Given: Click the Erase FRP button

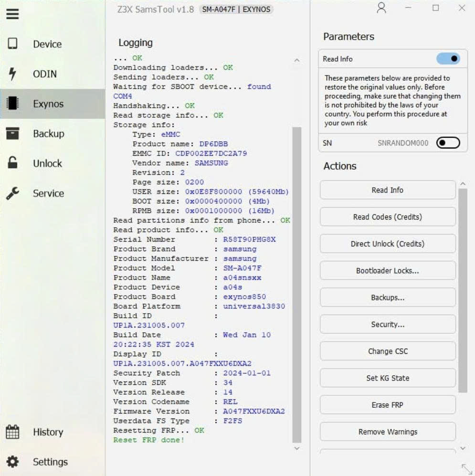Looking at the screenshot, I should coord(388,405).
